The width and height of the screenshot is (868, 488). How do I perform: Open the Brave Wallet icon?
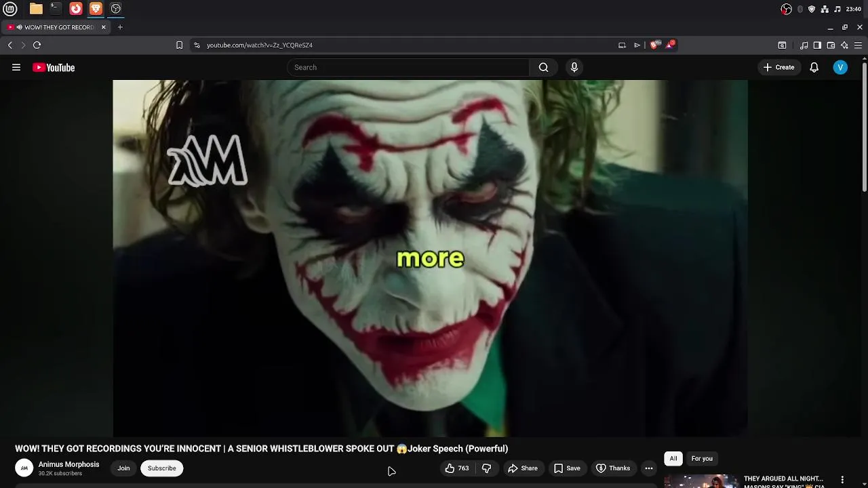pyautogui.click(x=831, y=45)
